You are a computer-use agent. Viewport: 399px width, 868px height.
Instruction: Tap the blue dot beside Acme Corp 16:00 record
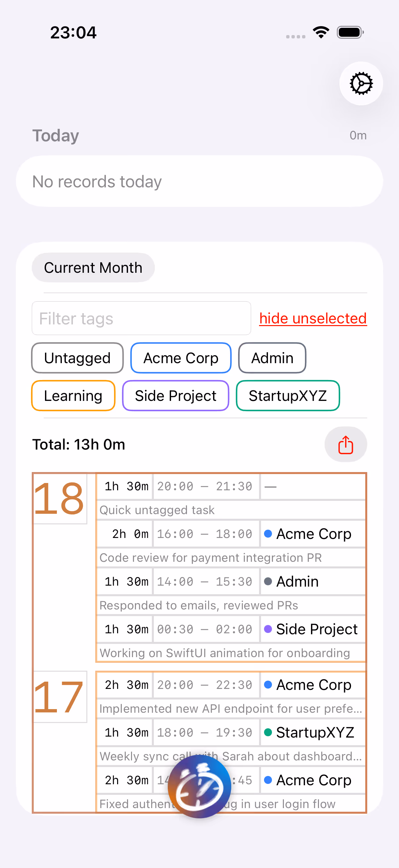point(268,534)
